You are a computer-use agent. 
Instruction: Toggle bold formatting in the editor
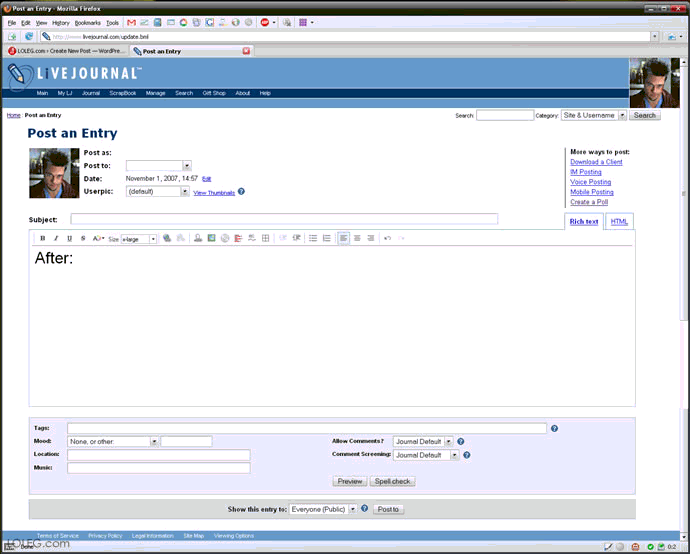43,238
